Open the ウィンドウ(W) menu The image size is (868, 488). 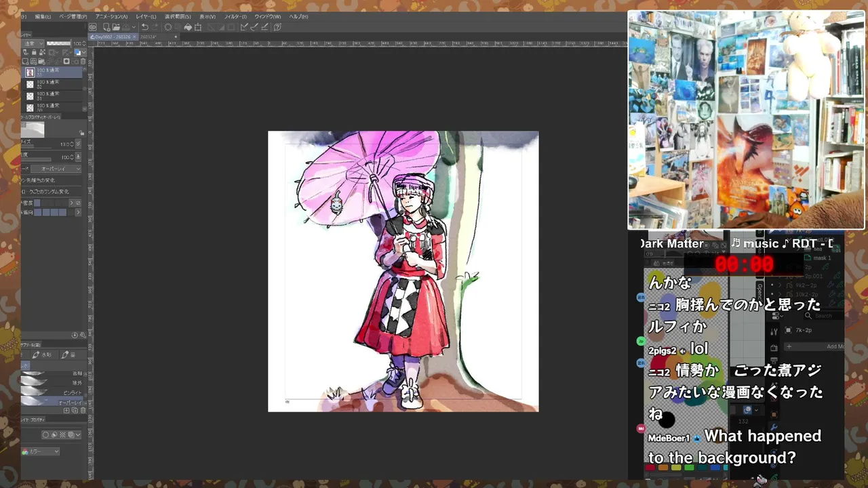267,16
